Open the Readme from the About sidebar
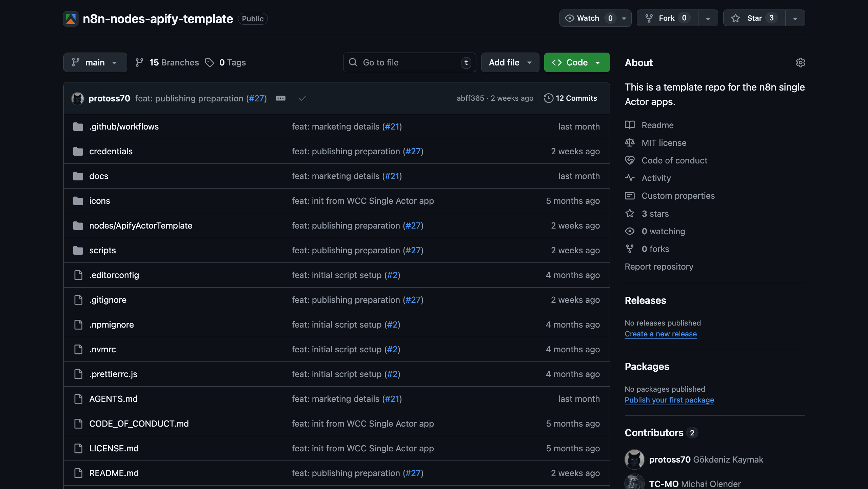Screen dimensions: 868x489 tap(657, 125)
